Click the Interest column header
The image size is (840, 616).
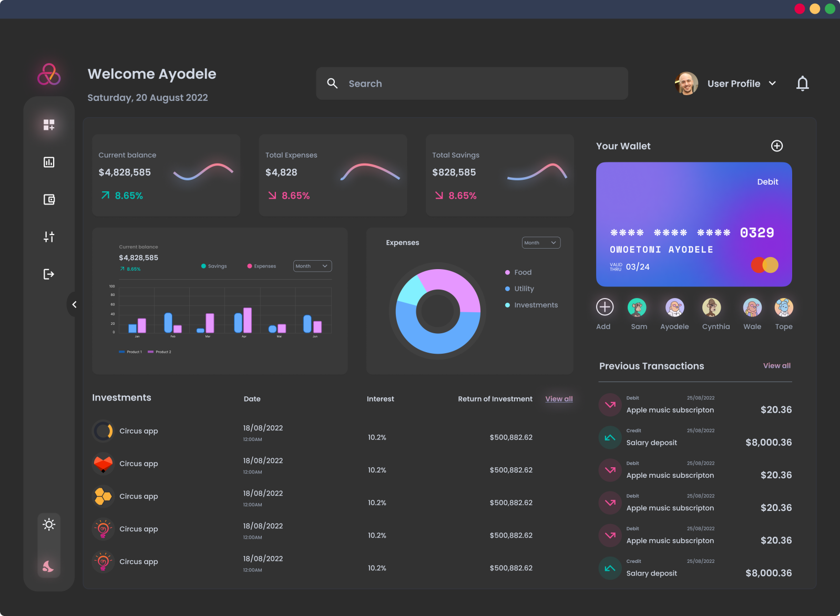pos(381,399)
